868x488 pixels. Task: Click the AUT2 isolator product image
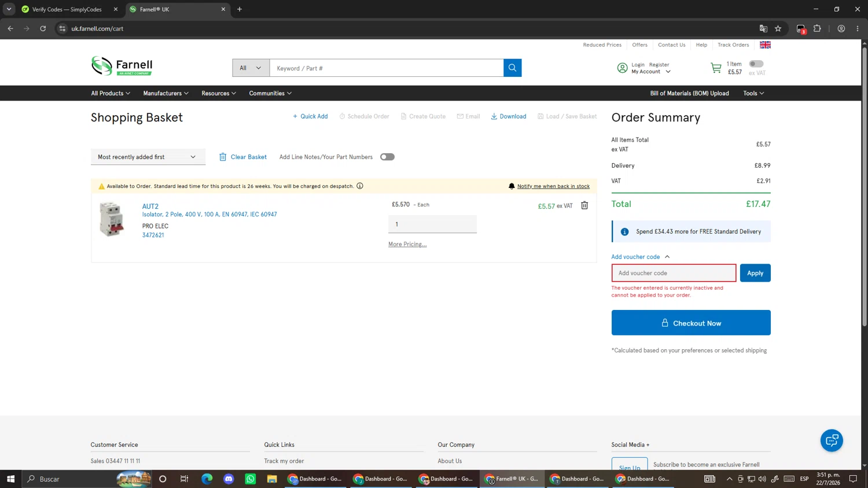pyautogui.click(x=111, y=219)
